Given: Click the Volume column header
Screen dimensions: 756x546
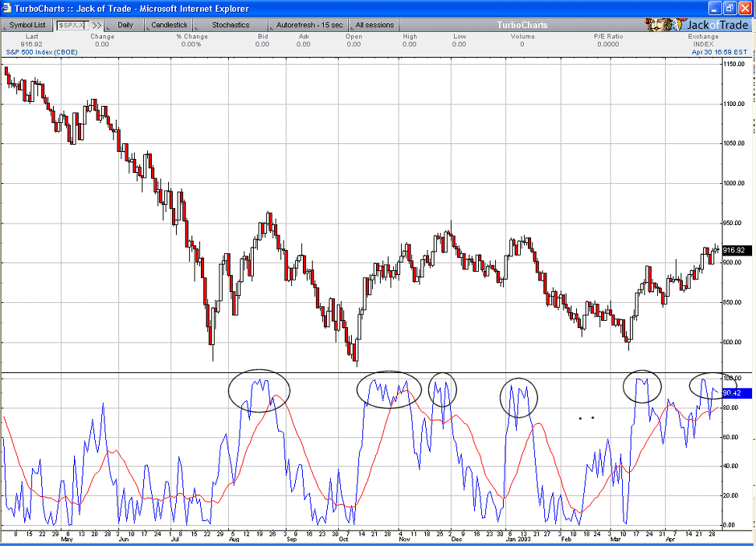Looking at the screenshot, I should [522, 37].
